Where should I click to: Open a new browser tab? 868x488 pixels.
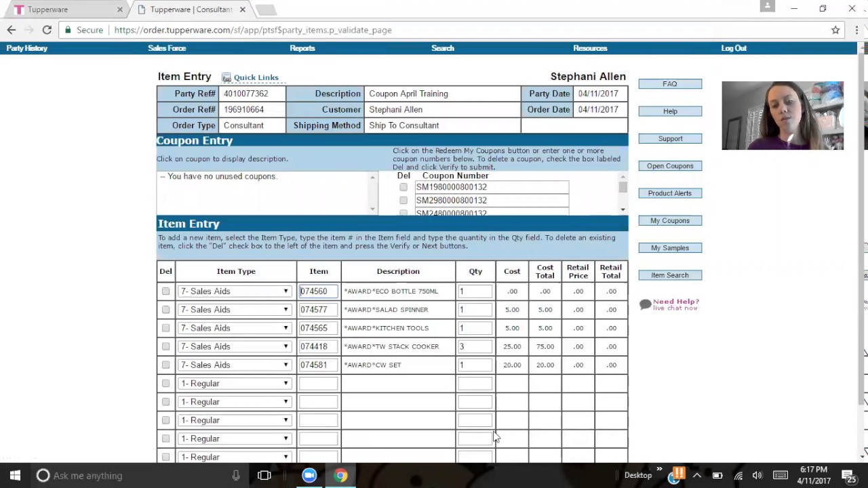coord(265,9)
